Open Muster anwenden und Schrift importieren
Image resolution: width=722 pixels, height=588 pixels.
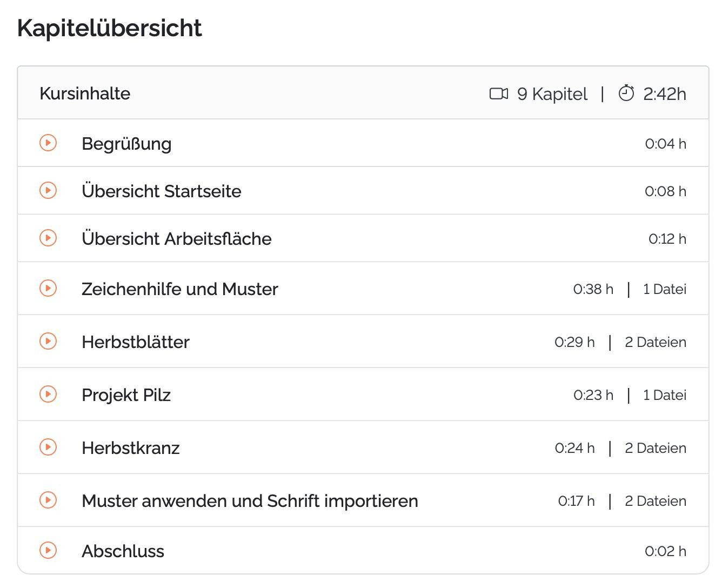click(250, 501)
